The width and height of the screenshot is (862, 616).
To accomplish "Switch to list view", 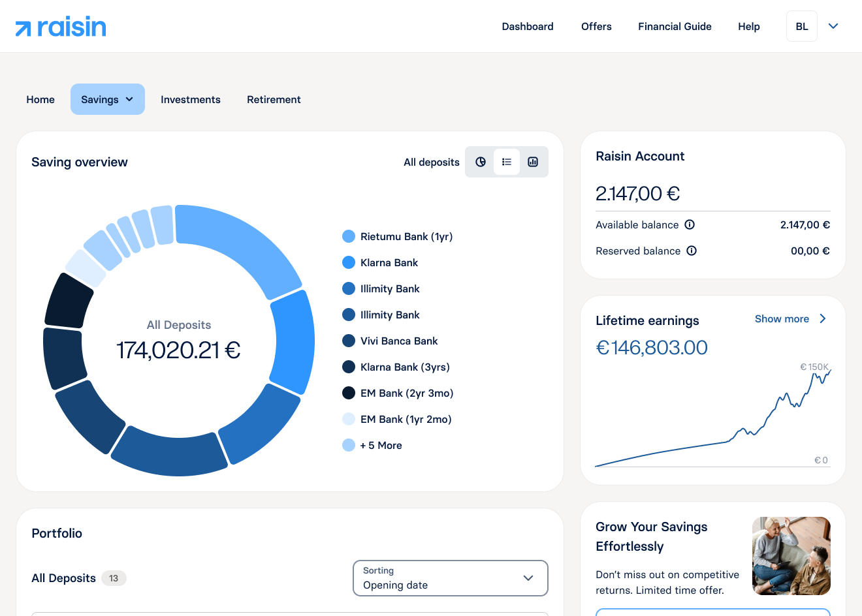I will coord(507,162).
